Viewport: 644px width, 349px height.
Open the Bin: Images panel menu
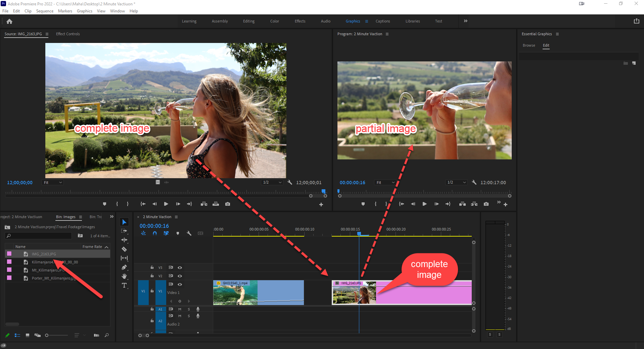pyautogui.click(x=80, y=217)
